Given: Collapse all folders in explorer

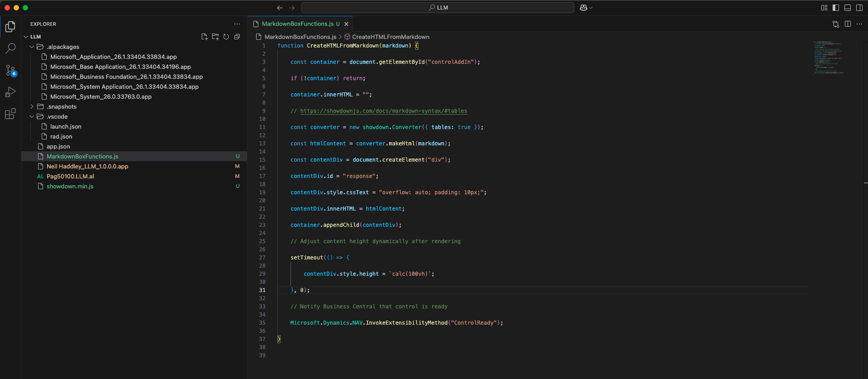Looking at the screenshot, I should click(x=237, y=37).
